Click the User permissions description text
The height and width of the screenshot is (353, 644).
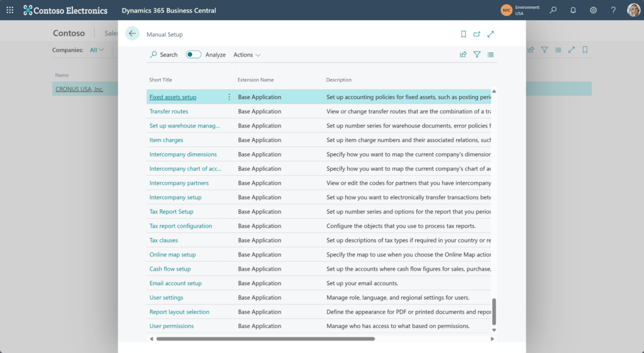click(398, 327)
